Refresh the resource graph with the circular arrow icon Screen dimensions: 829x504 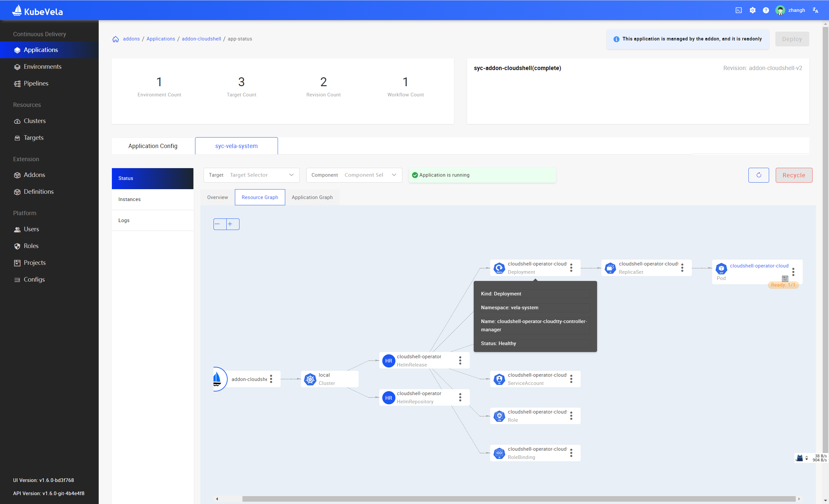pos(759,175)
